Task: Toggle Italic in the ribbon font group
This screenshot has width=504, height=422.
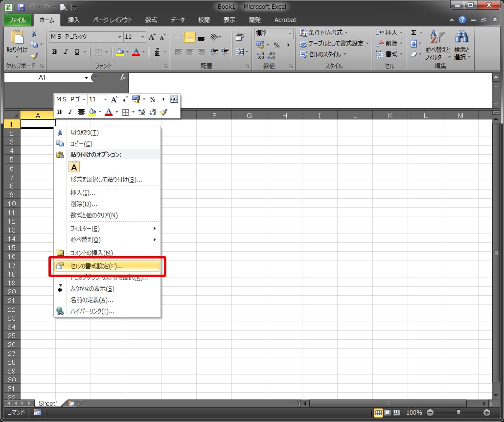Action: click(x=66, y=52)
